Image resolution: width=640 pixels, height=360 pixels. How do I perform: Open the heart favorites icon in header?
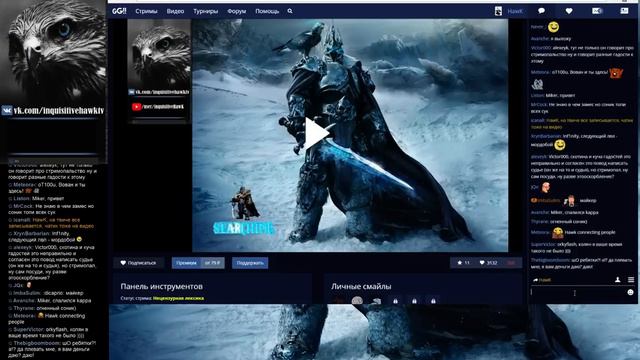coord(569,11)
